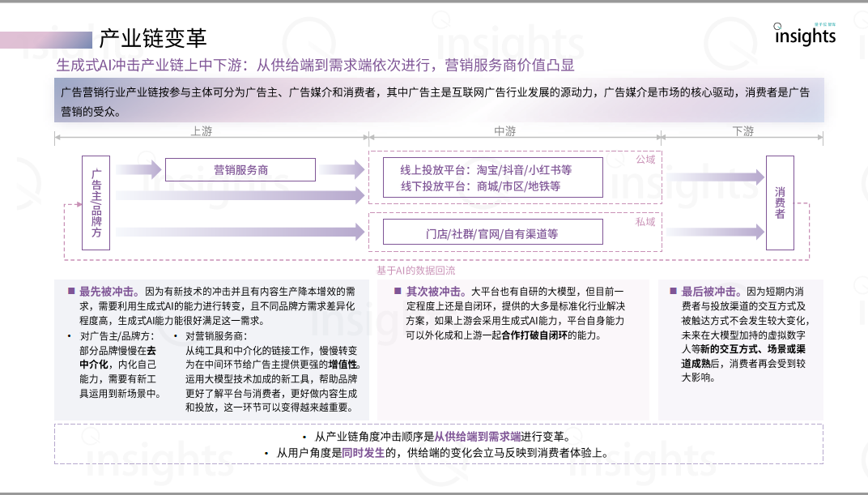Viewport: 868px width, 495px height.
Task: Click the arrow from 公域 box to 消费者
Action: pyautogui.click(x=714, y=177)
